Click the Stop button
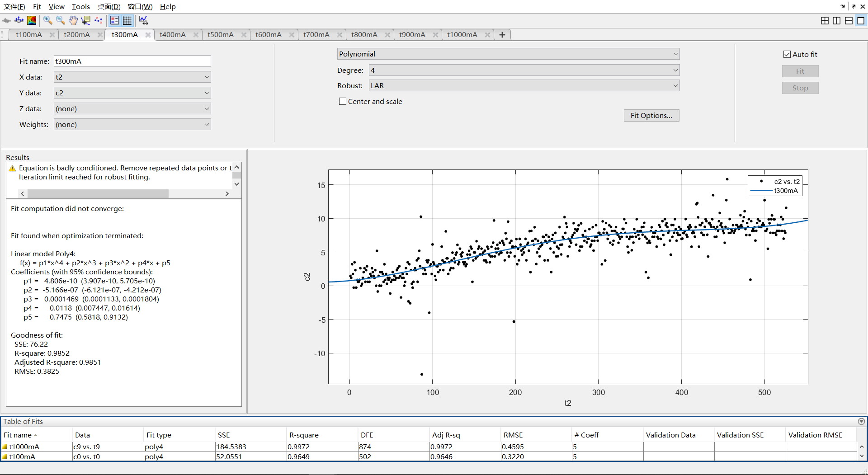 (800, 88)
